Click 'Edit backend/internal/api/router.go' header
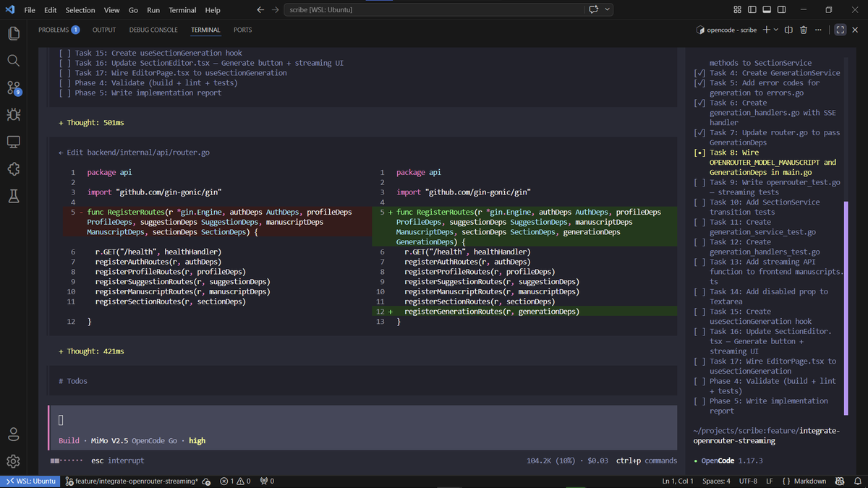Screen dimensions: 868x488 [134, 153]
